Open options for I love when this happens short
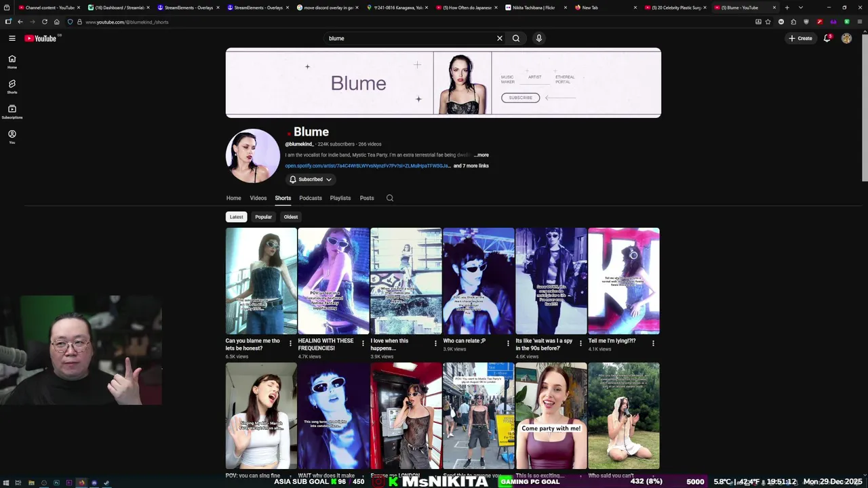 (435, 344)
